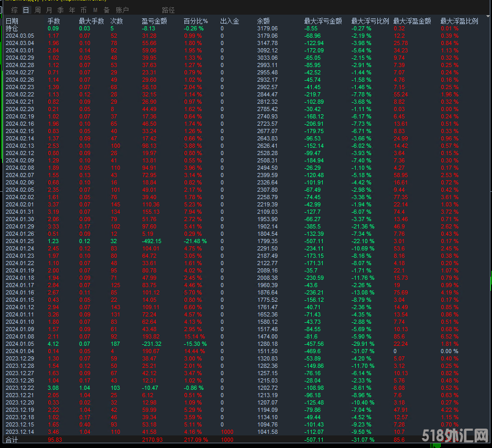This screenshot has width=492, height=448.
Task: Click the 手数 column header
Action: [x=53, y=21]
